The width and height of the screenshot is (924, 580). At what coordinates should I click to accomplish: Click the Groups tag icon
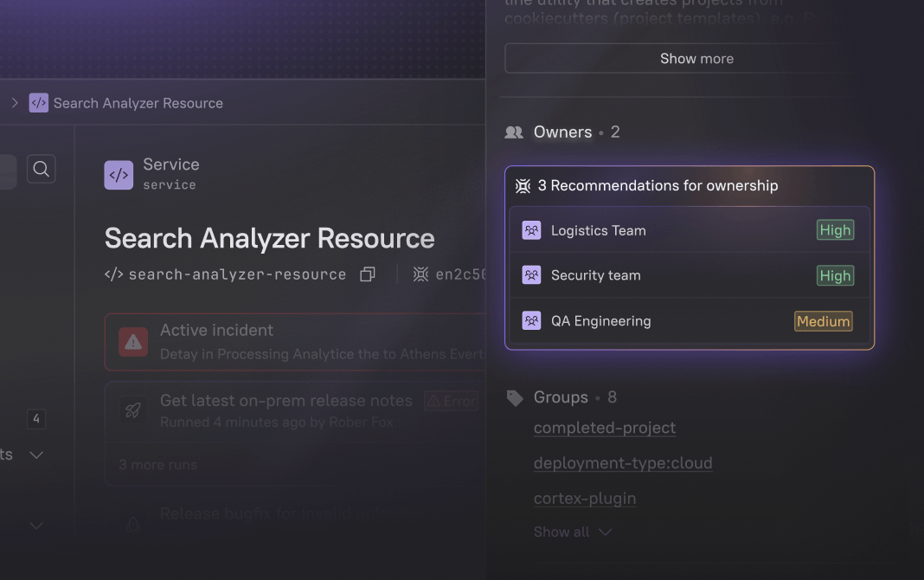[515, 398]
